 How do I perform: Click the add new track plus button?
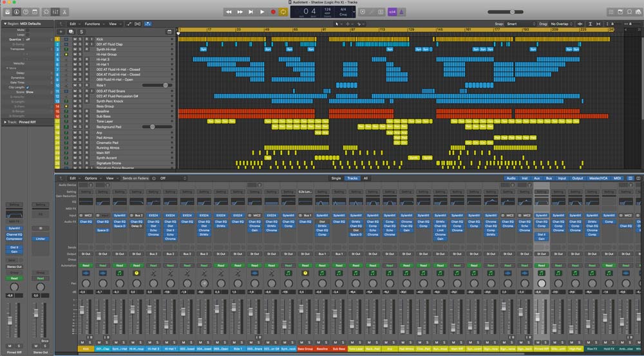pos(61,32)
